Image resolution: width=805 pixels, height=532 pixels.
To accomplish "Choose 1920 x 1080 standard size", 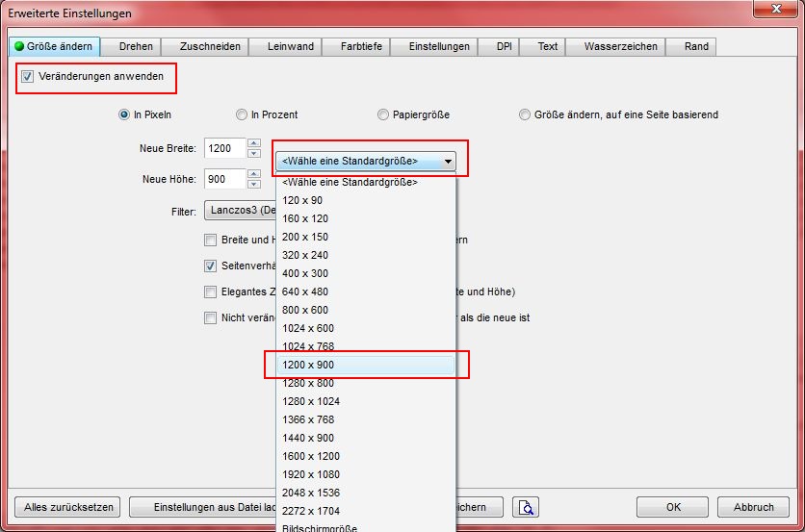I will (365, 474).
